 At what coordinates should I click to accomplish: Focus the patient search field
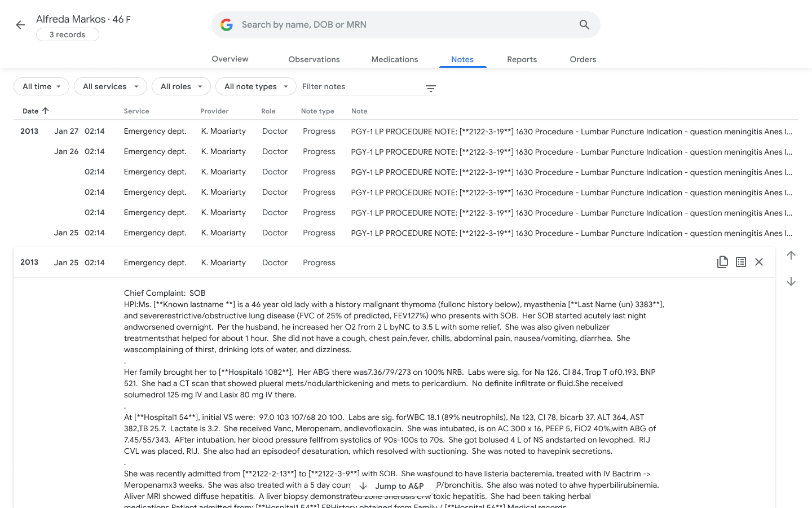(406, 25)
